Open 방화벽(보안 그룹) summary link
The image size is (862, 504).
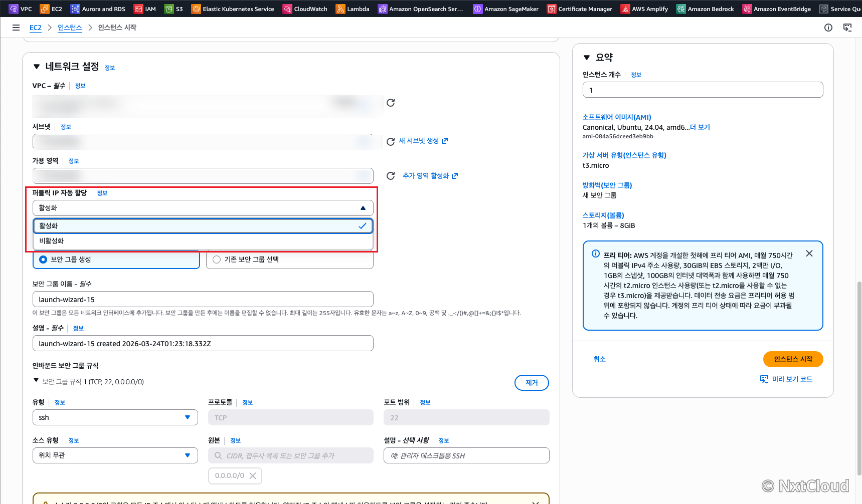click(607, 185)
